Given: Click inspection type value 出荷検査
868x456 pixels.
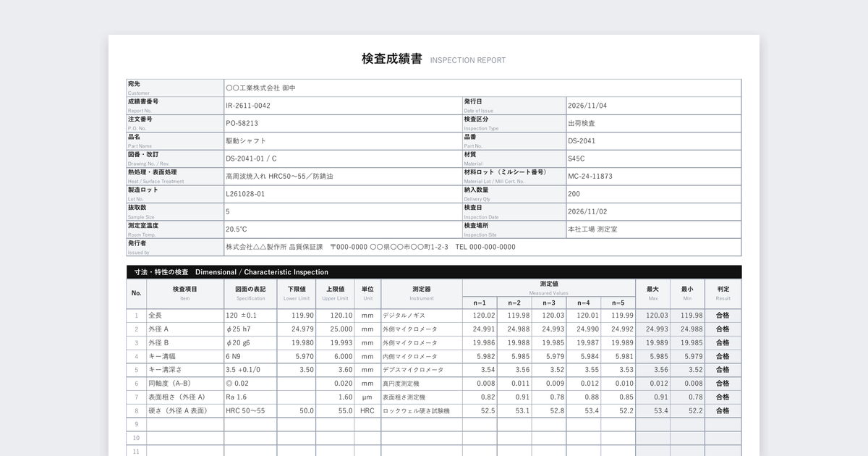Looking at the screenshot, I should [582, 123].
